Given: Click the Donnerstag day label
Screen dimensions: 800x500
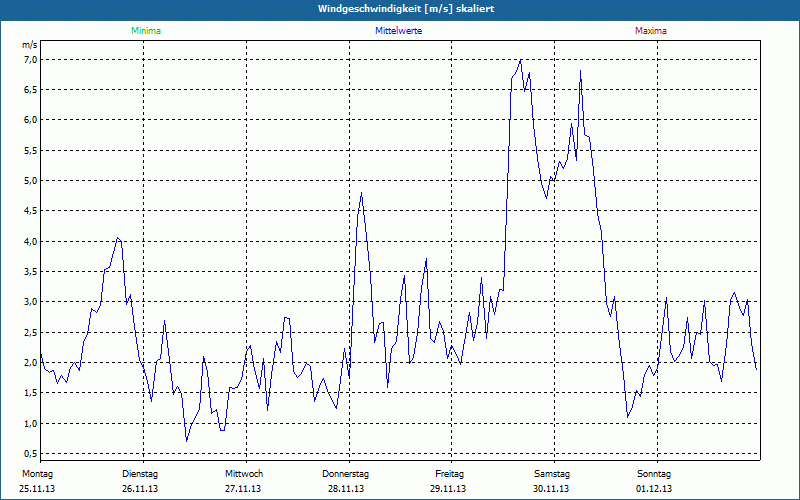Looking at the screenshot, I should pyautogui.click(x=345, y=474).
